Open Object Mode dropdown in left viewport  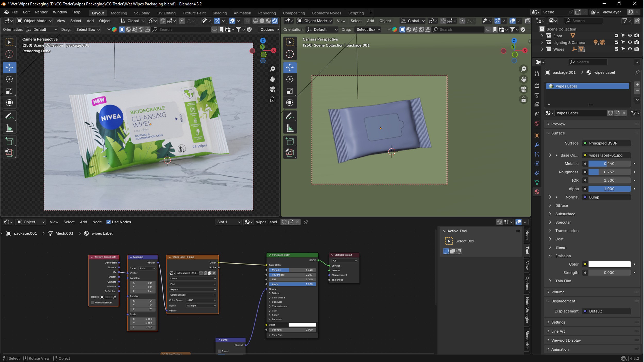click(34, 21)
